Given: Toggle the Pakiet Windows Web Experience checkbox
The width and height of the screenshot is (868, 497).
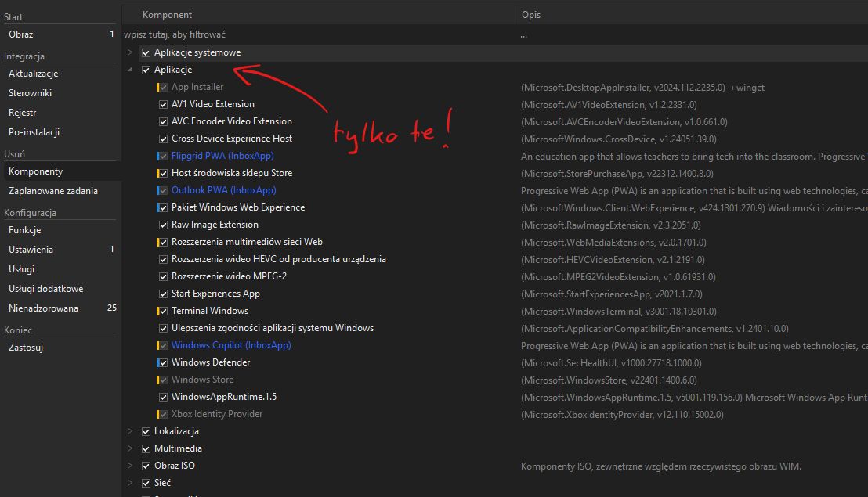Looking at the screenshot, I should tap(163, 207).
